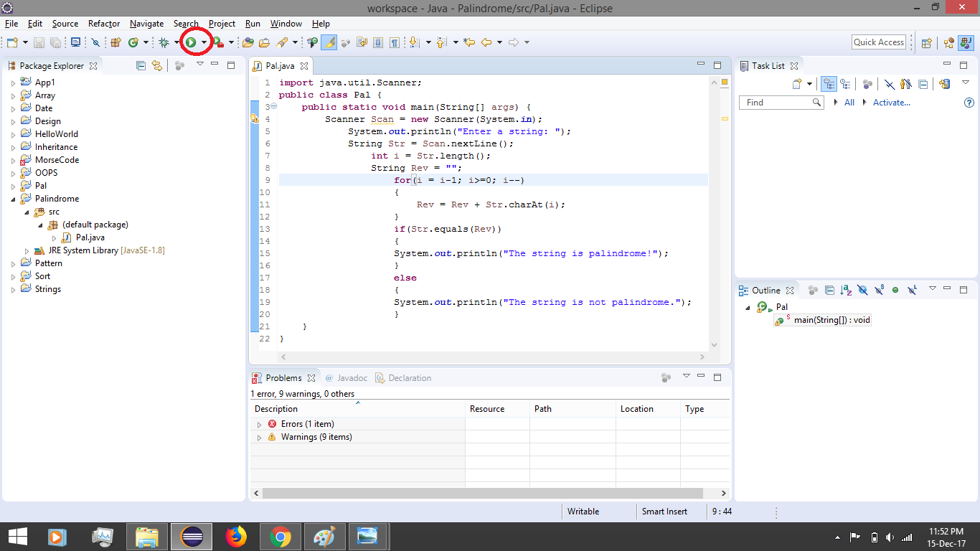Screen dimensions: 980x551
Task: Click the editor's horizontal scrollbar
Action: pos(493,357)
